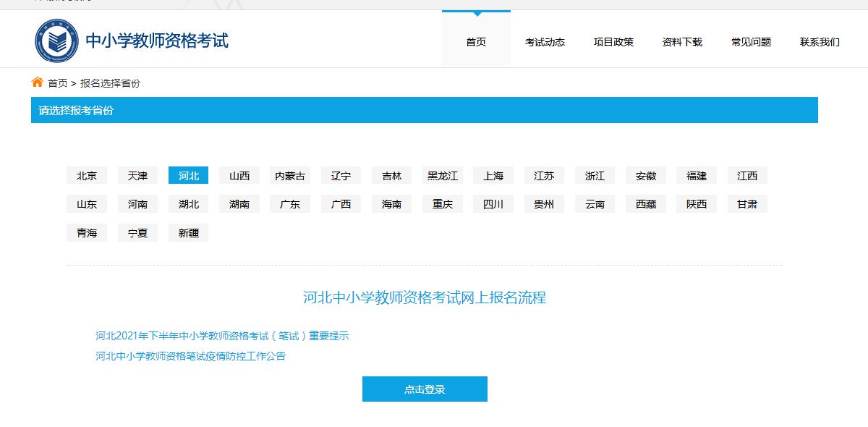This screenshot has height=427, width=868.
Task: Choose 上海 as the exam province
Action: click(493, 175)
